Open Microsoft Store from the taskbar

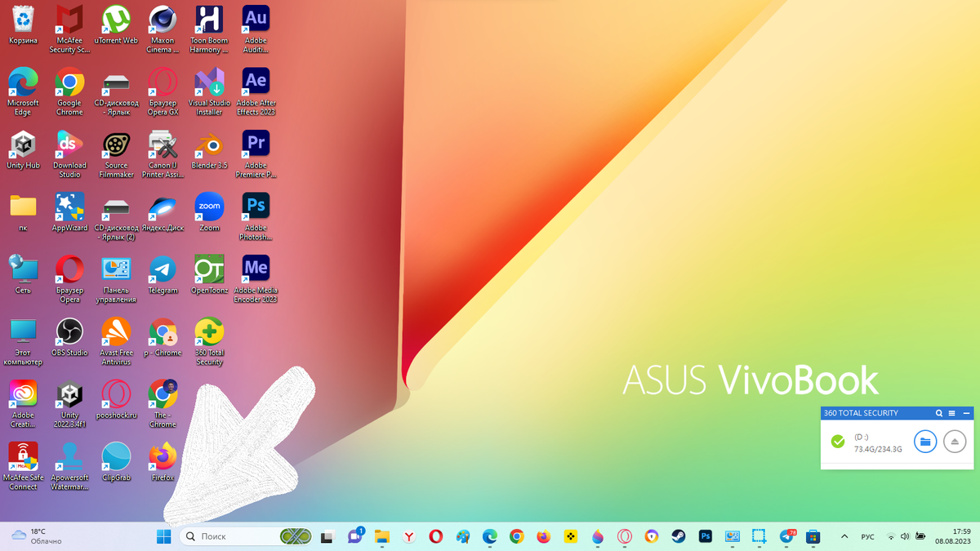coord(813,536)
